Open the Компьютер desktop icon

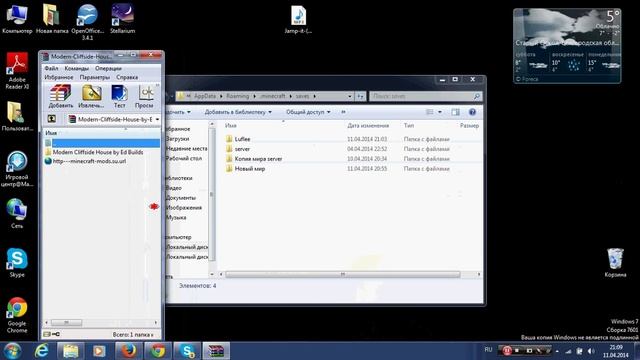click(x=17, y=19)
